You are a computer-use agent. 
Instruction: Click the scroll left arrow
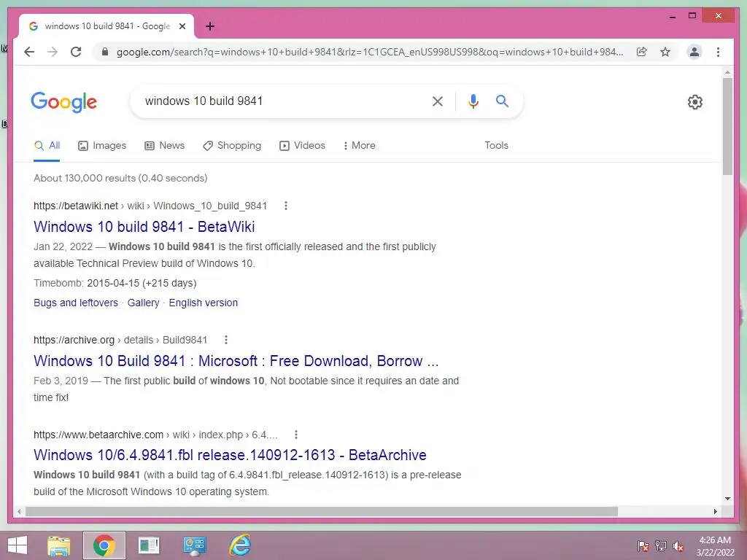(18, 511)
